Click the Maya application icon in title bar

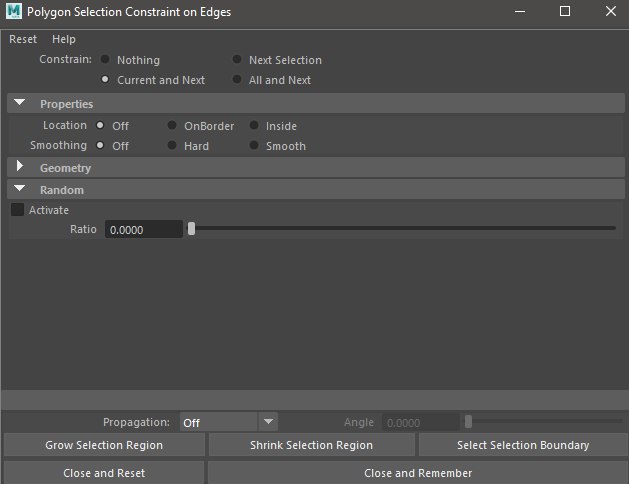point(14,11)
